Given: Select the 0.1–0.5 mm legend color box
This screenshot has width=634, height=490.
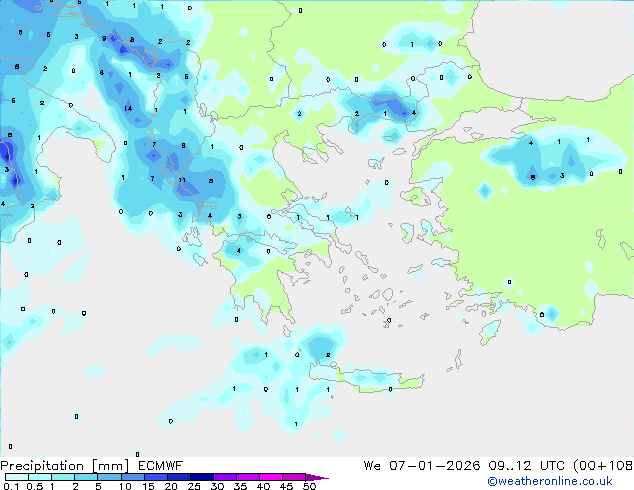Looking at the screenshot, I should (17, 477).
